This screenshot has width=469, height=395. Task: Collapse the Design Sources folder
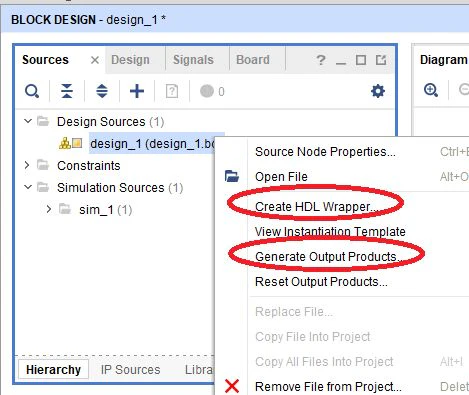click(28, 121)
